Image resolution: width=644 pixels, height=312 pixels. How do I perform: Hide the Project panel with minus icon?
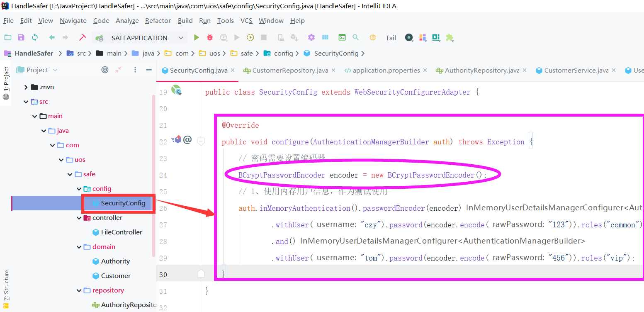tap(149, 70)
